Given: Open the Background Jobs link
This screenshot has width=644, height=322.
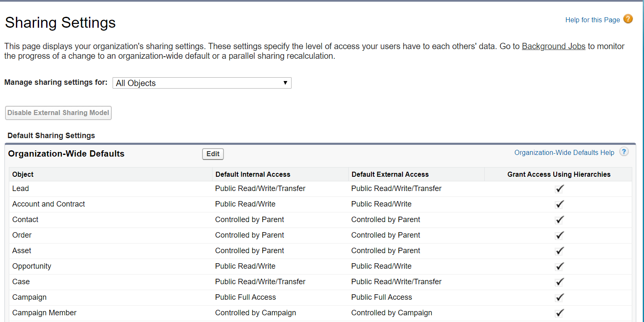Looking at the screenshot, I should 553,46.
